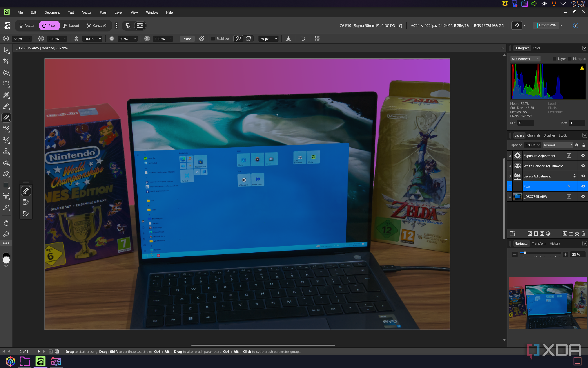Image resolution: width=588 pixels, height=368 pixels.
Task: Click the mask layer icon
Action: point(536,234)
